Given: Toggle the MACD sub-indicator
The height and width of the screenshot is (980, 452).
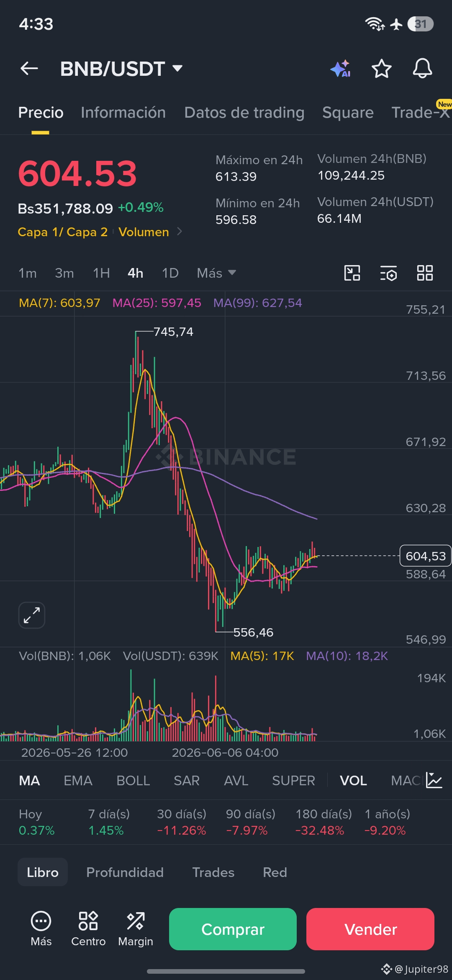Looking at the screenshot, I should pos(406,781).
